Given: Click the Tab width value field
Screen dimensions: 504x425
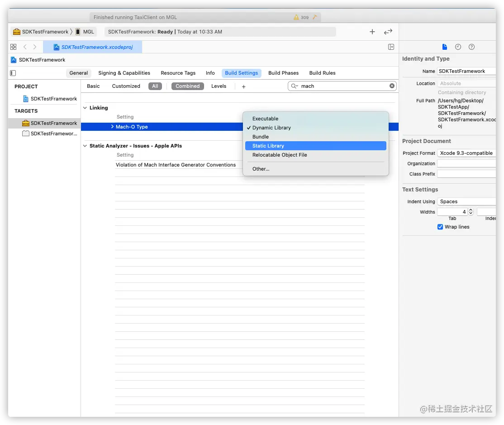Looking at the screenshot, I should (452, 211).
